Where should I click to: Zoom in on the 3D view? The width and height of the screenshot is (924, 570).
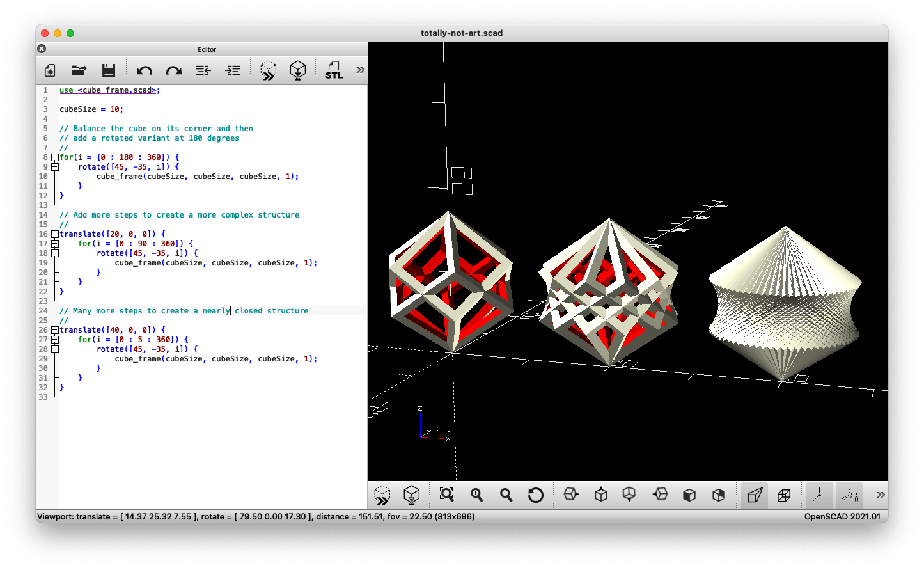point(476,495)
